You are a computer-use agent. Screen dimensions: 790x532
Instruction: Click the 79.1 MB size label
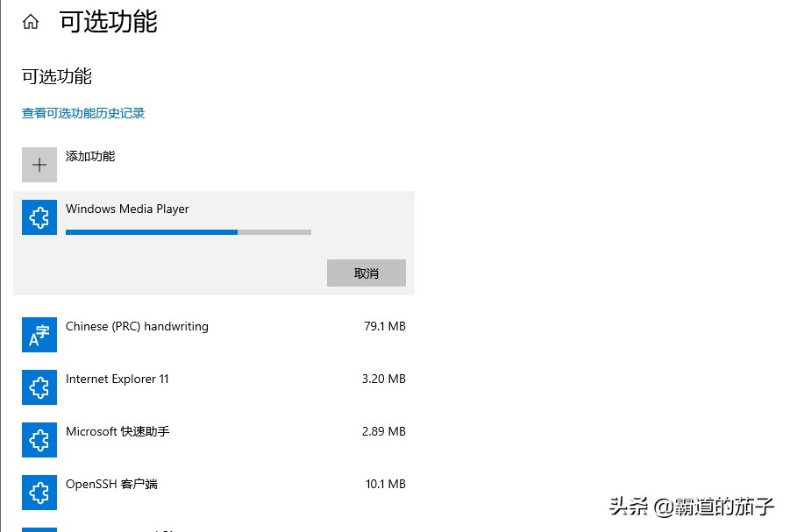[x=386, y=326]
